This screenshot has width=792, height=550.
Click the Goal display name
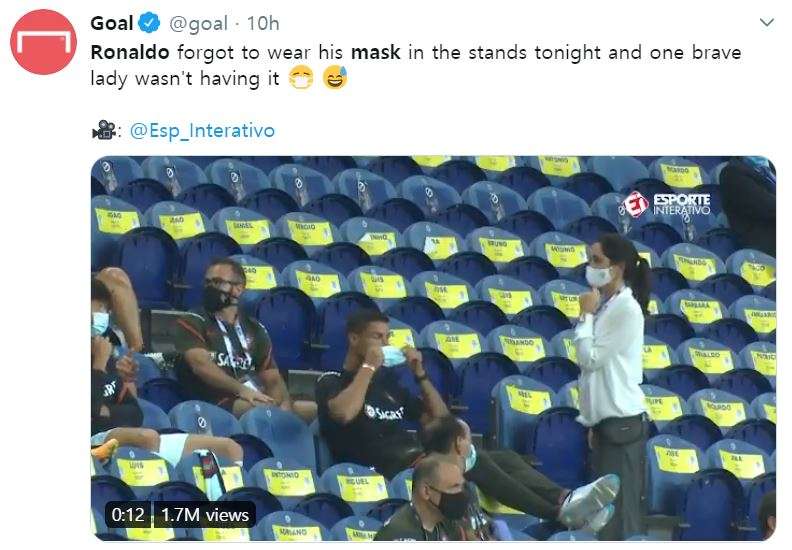112,23
